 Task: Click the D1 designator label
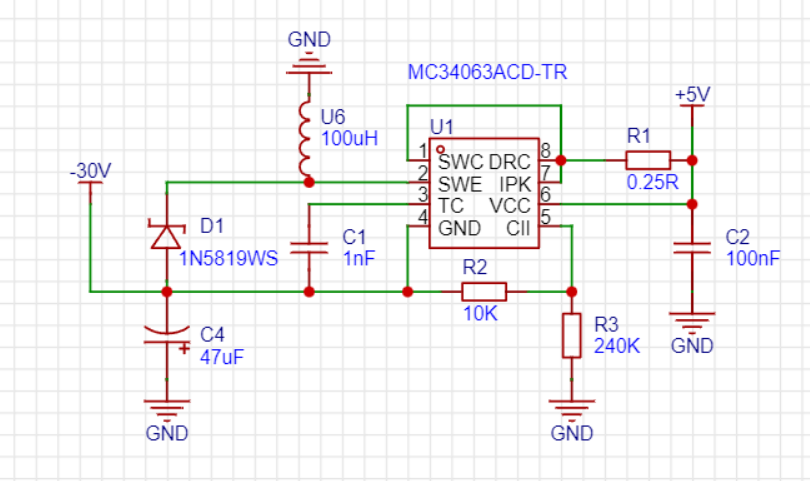pos(212,226)
